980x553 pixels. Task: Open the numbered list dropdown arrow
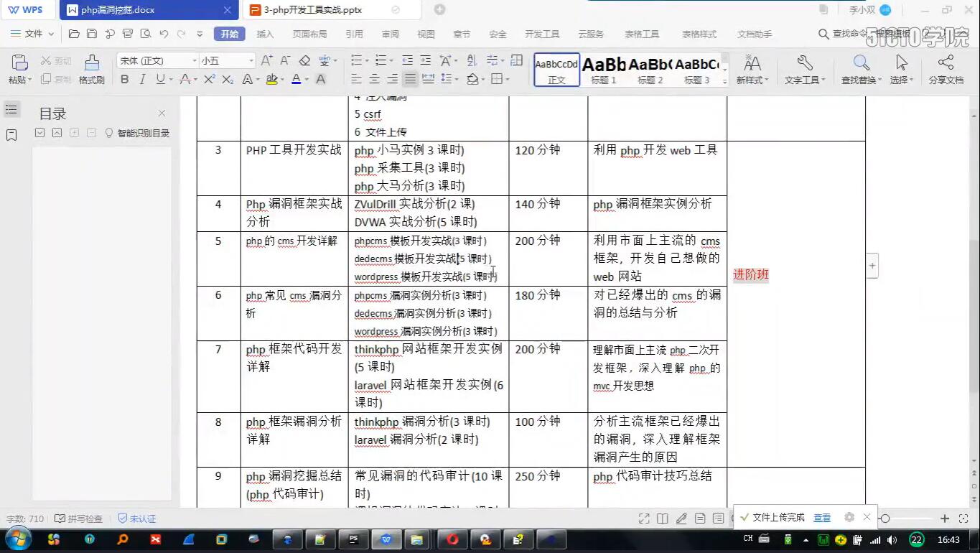391,61
